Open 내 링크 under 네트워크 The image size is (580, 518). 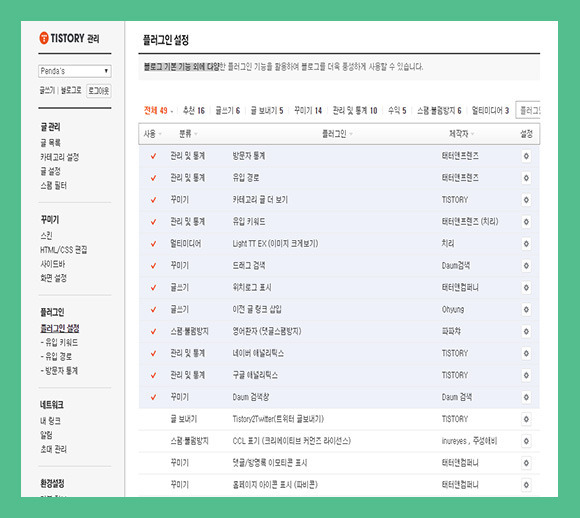pos(50,421)
